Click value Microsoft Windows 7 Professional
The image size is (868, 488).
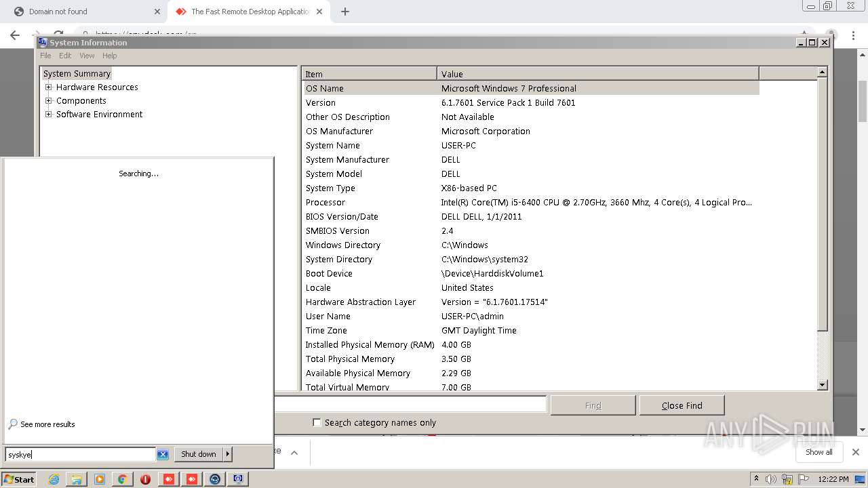[509, 88]
